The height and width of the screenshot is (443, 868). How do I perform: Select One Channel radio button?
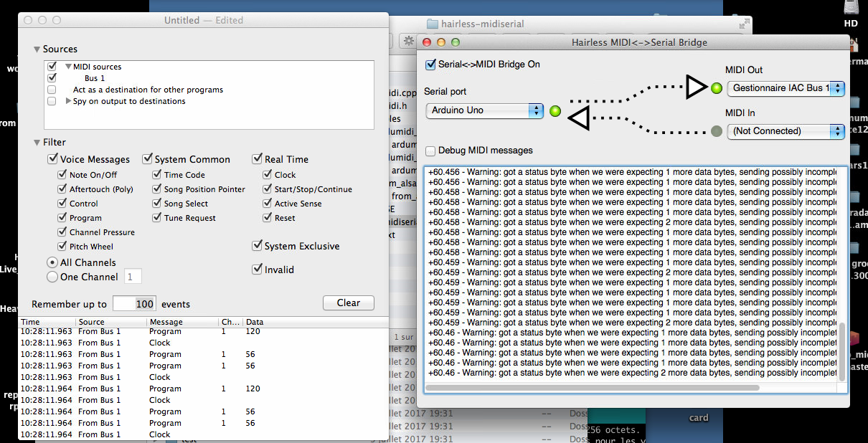tap(52, 277)
